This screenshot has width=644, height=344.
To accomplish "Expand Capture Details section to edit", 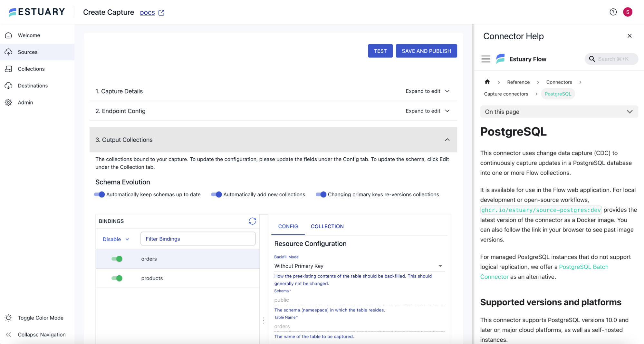I will coord(428,91).
